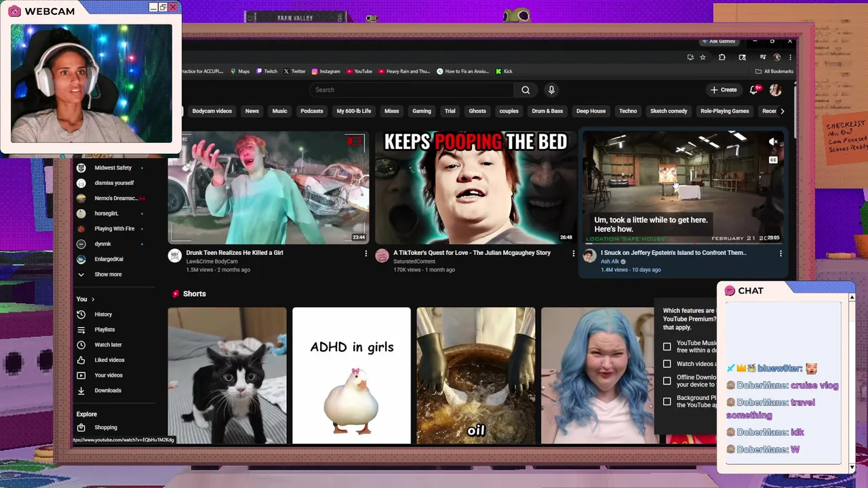Open options for Epstein Island video
868x488 pixels.
coord(781,253)
